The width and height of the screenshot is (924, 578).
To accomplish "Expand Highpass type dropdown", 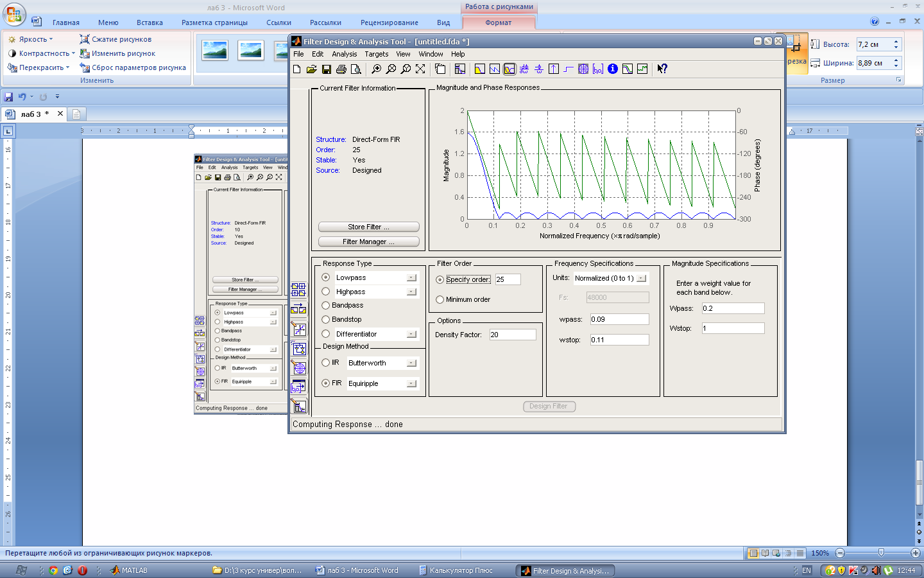I will click(x=411, y=292).
